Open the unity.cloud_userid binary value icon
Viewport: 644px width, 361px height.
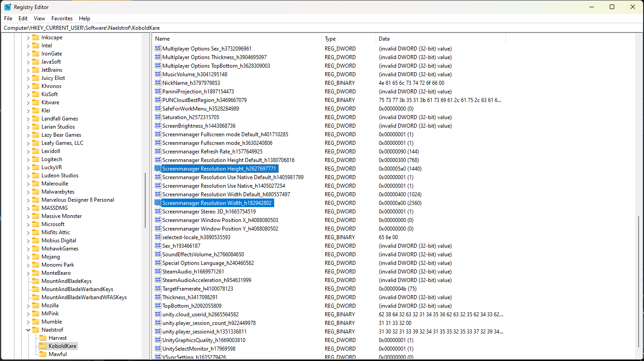click(x=157, y=314)
